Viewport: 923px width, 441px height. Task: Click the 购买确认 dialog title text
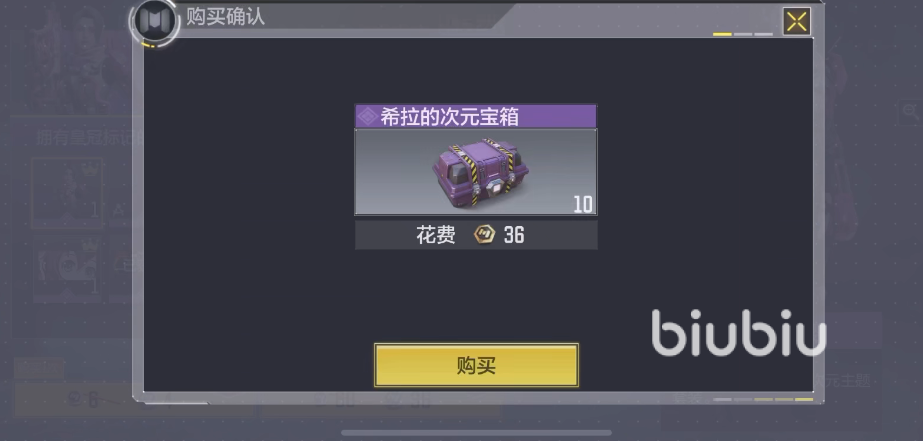[225, 16]
